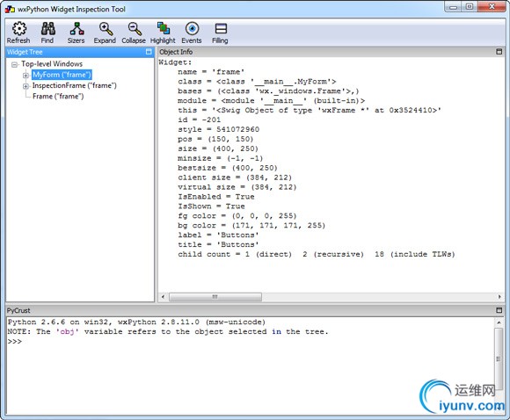Highlight the selected widget
Screen dimensions: 510x420
164,29
